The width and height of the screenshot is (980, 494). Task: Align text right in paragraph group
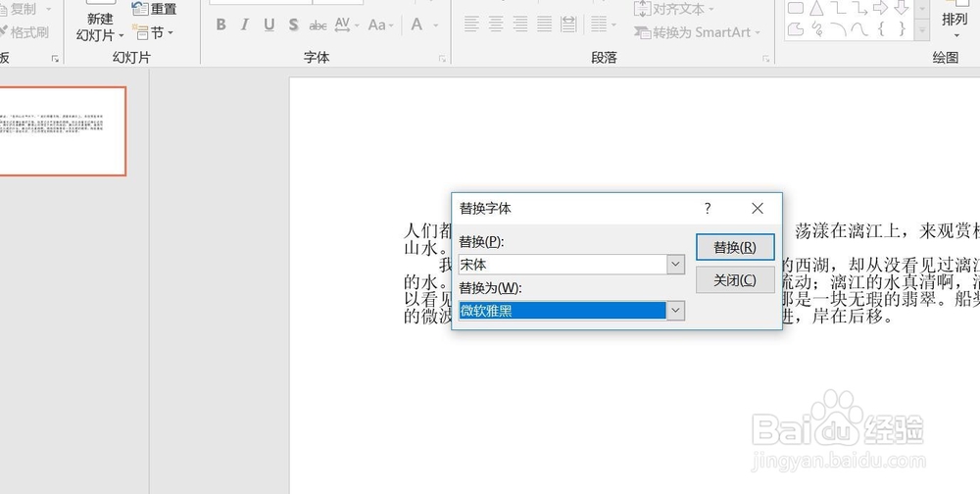click(520, 25)
